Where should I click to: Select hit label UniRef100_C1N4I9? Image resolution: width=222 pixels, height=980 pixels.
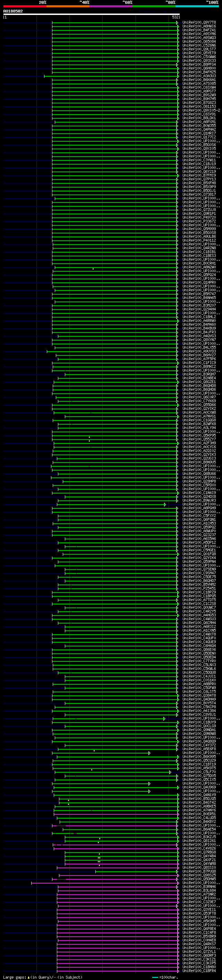(x=199, y=493)
